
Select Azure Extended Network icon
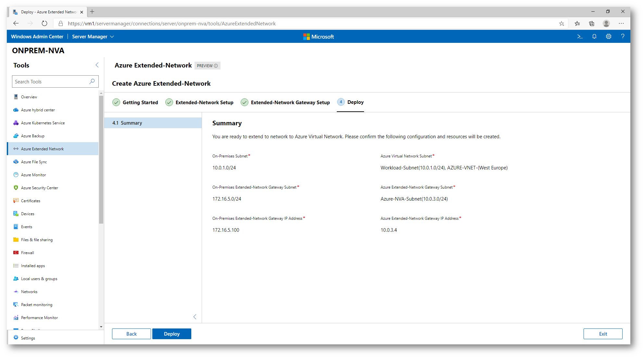16,149
